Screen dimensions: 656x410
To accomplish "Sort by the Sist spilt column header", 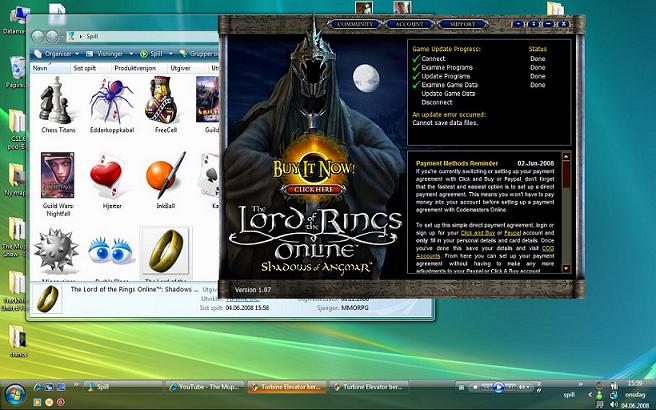I will coord(90,68).
